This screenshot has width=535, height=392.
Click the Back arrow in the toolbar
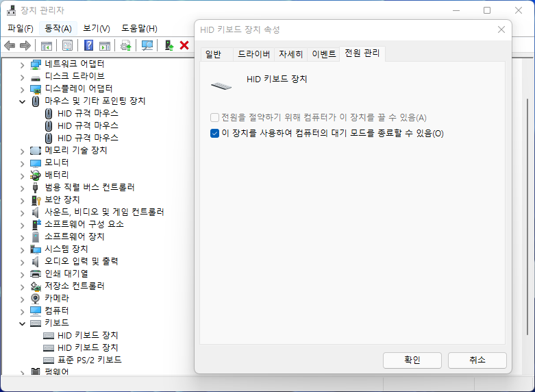pyautogui.click(x=10, y=45)
